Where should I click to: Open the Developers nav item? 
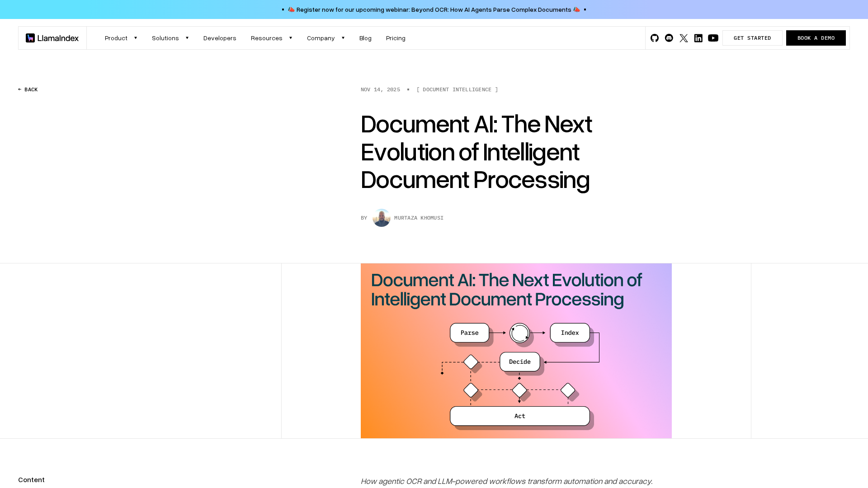[220, 38]
